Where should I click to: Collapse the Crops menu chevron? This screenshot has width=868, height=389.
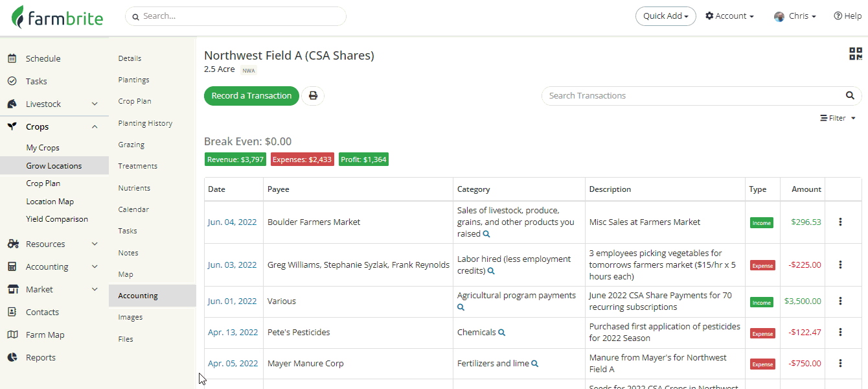point(95,126)
